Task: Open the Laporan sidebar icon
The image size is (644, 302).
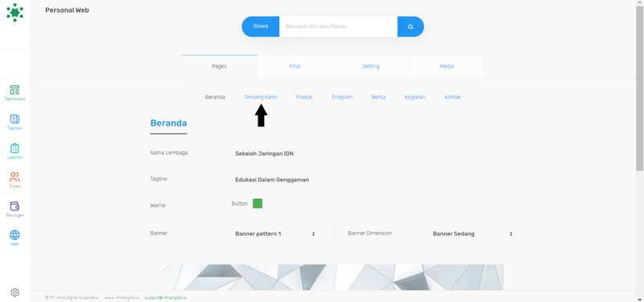Action: pos(14,151)
